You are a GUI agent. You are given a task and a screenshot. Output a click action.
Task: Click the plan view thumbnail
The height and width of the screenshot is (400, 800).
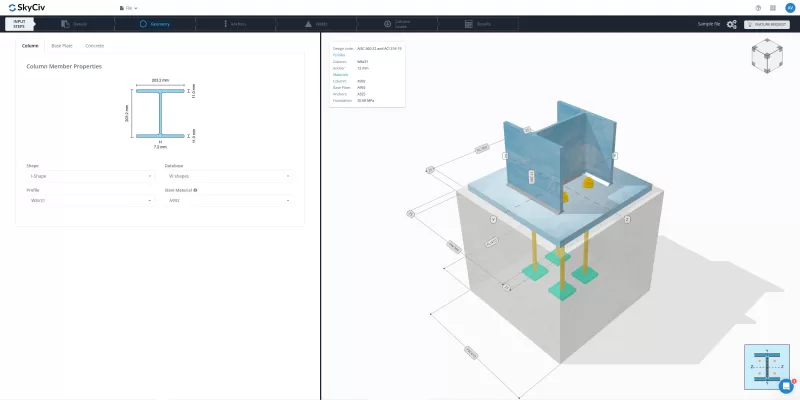767,366
